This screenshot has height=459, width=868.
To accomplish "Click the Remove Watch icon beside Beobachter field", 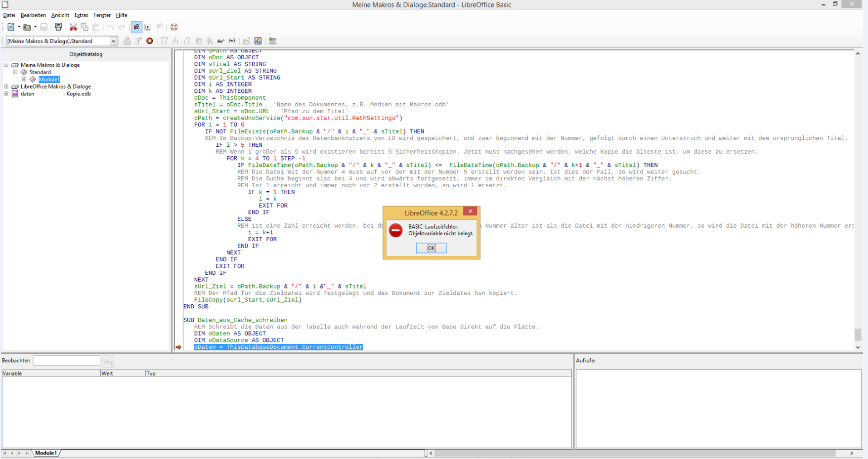I will [109, 362].
